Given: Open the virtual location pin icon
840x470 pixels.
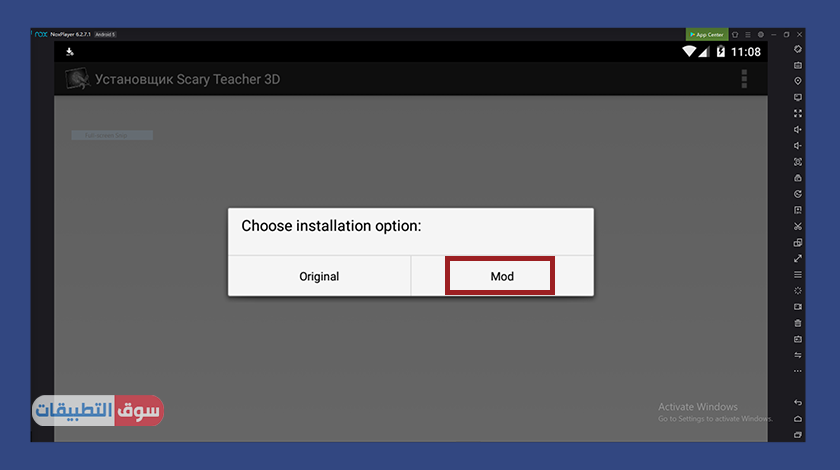Looking at the screenshot, I should [x=798, y=81].
